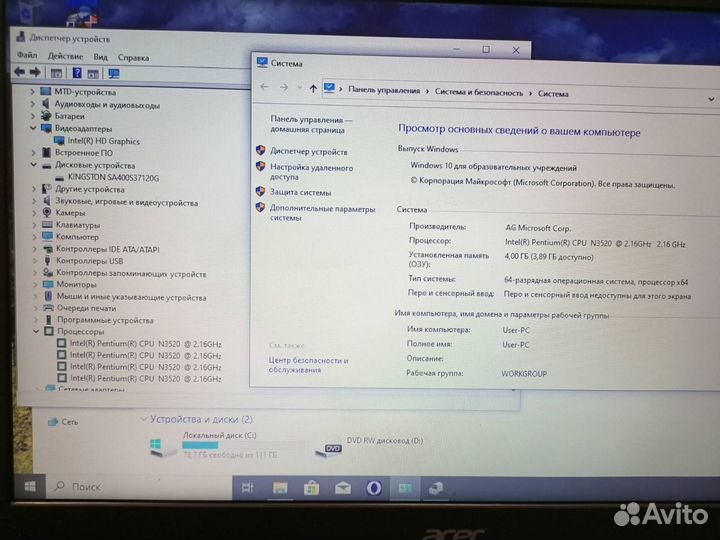Expand the Контроллеры USB node

35,260
